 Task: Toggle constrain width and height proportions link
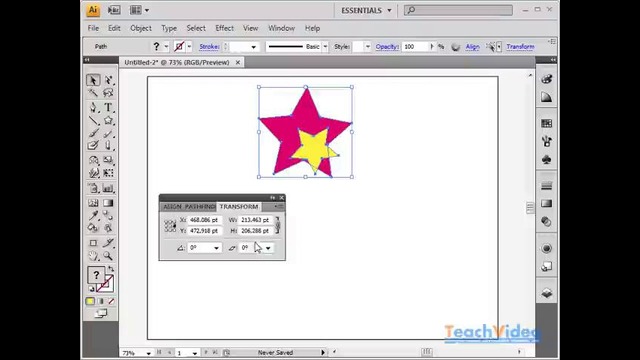coord(278,225)
